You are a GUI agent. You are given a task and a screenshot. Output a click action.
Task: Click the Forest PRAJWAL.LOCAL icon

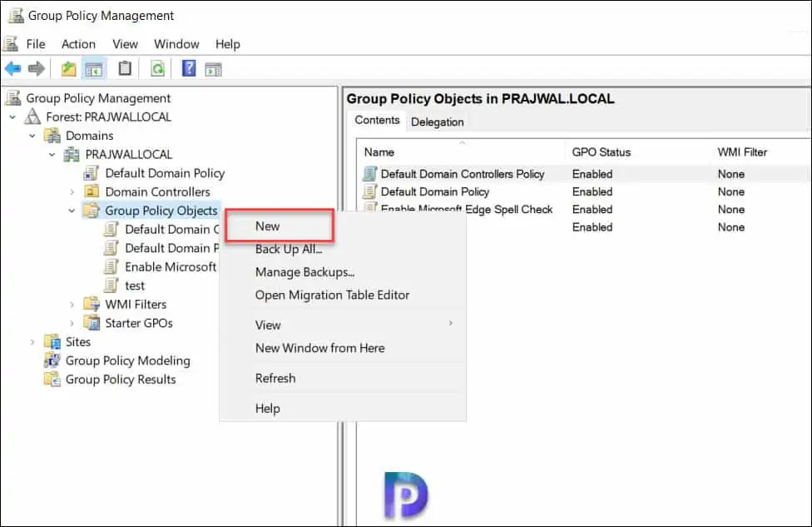coord(32,117)
